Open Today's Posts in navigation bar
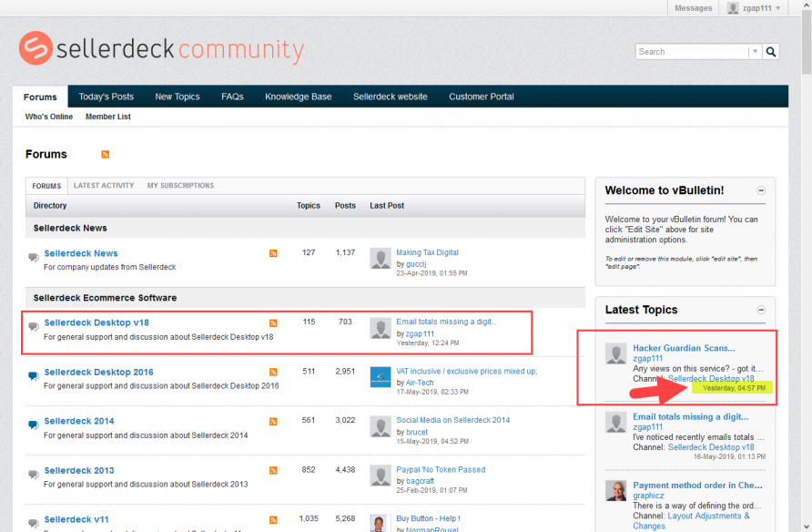This screenshot has height=532, width=812. coord(106,97)
